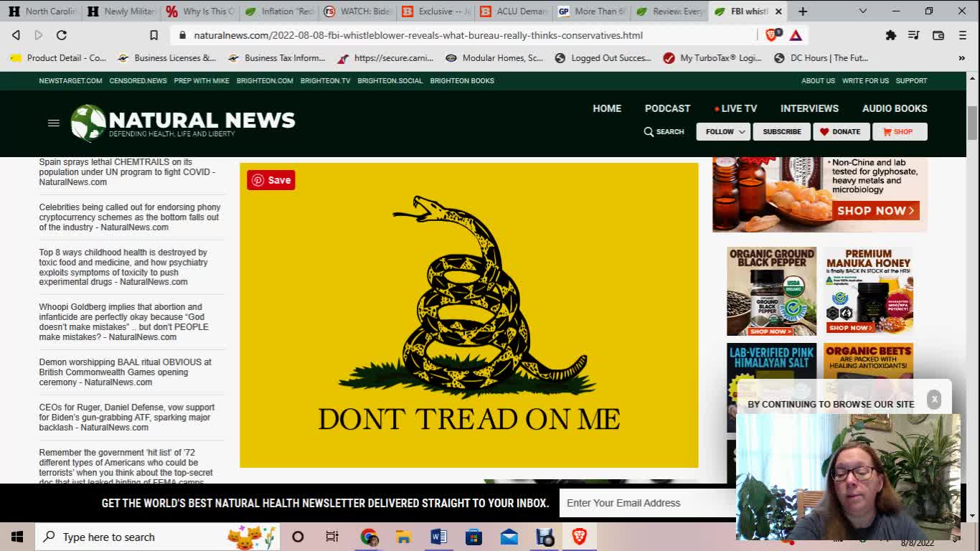Viewport: 980px width, 551px height.
Task: Click the Shop button in the header
Action: (x=900, y=132)
